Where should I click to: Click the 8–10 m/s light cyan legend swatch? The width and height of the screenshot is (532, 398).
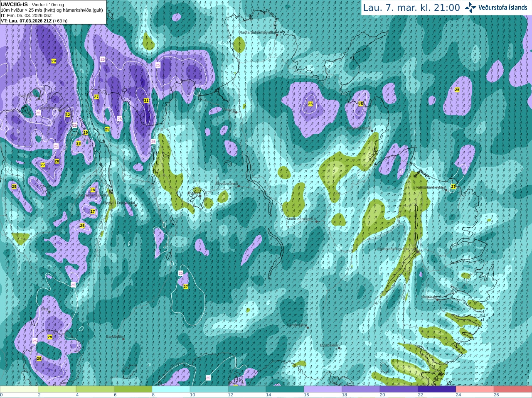[x=171, y=389]
